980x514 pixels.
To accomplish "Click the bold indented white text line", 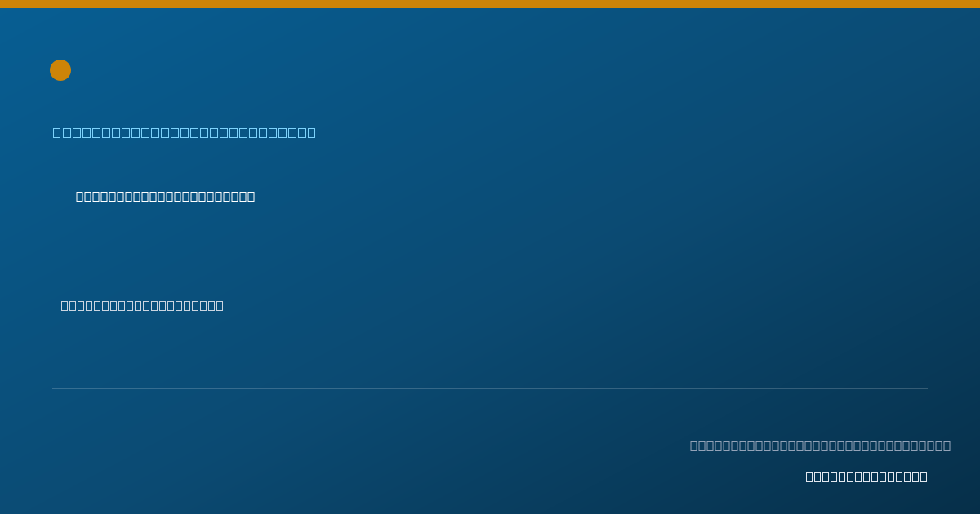I will (165, 196).
